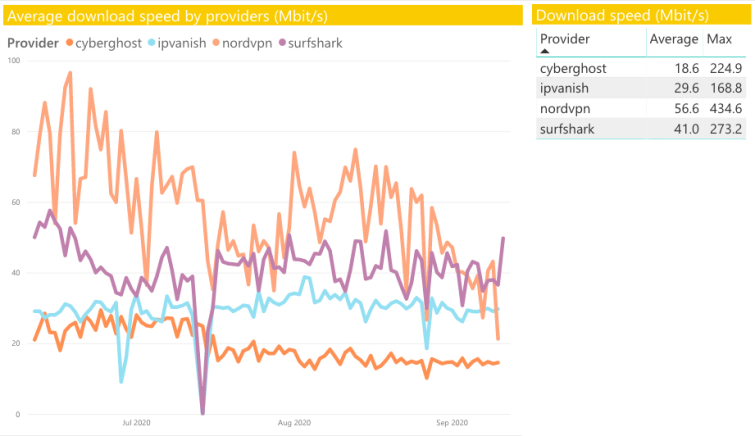This screenshot has height=436, width=755.
Task: Click the Jul 2020 axis label
Action: pyautogui.click(x=136, y=423)
